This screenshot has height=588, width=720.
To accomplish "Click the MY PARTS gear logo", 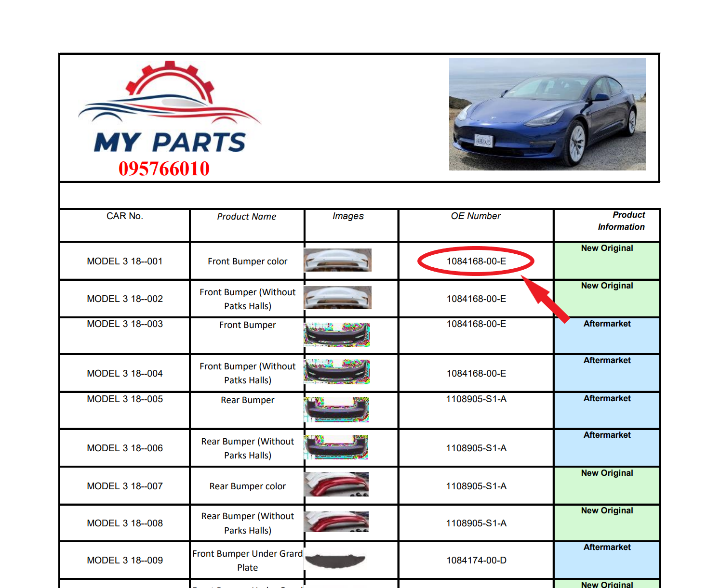I will (169, 107).
